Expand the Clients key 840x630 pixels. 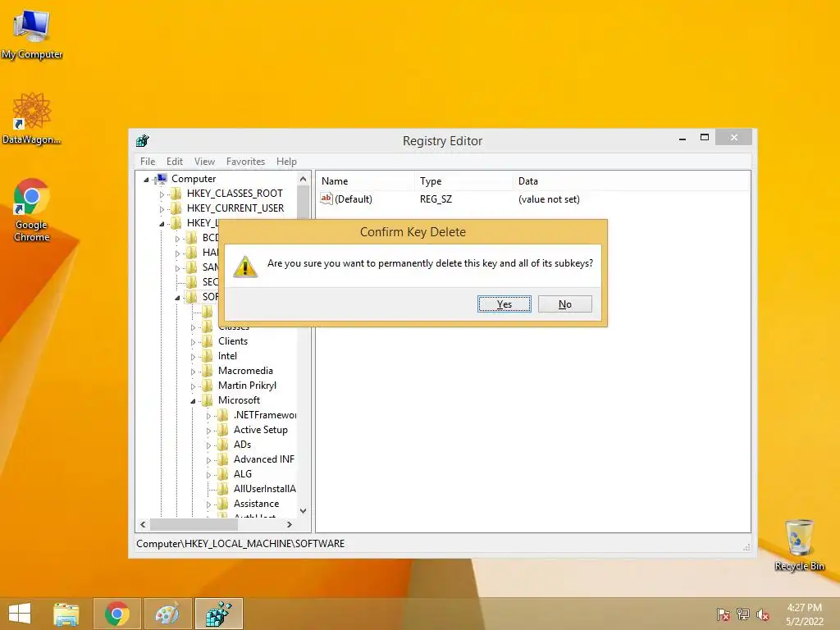[x=193, y=342]
